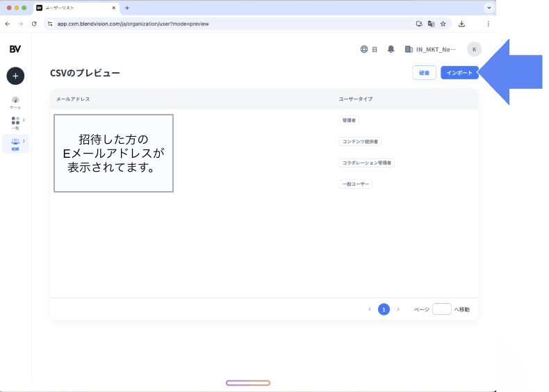Open the ホーム sidebar icon
This screenshot has width=549, height=392.
(x=15, y=102)
